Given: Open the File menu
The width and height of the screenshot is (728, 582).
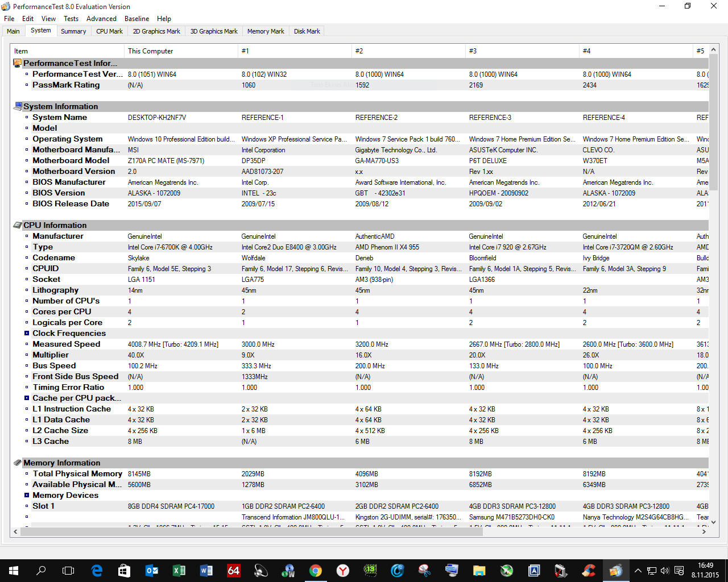Looking at the screenshot, I should [x=9, y=19].
